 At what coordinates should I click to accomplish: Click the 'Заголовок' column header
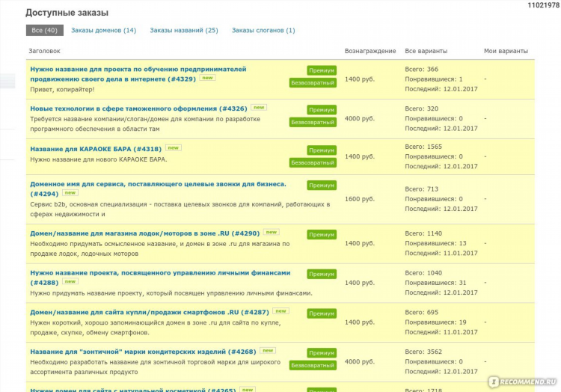[x=44, y=51]
